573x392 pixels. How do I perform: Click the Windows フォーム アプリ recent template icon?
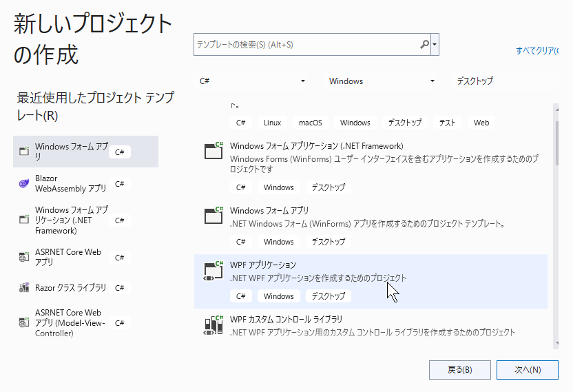24,151
